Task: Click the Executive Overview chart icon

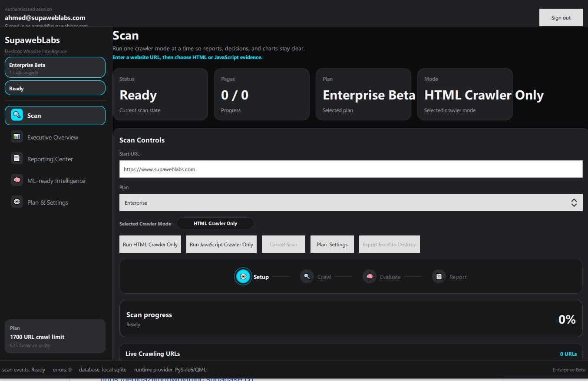Action: click(17, 137)
